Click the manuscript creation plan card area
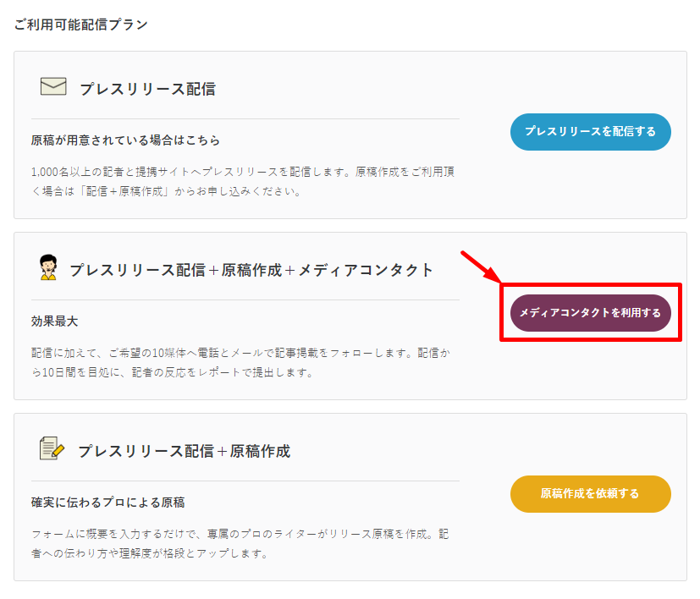 point(350,497)
